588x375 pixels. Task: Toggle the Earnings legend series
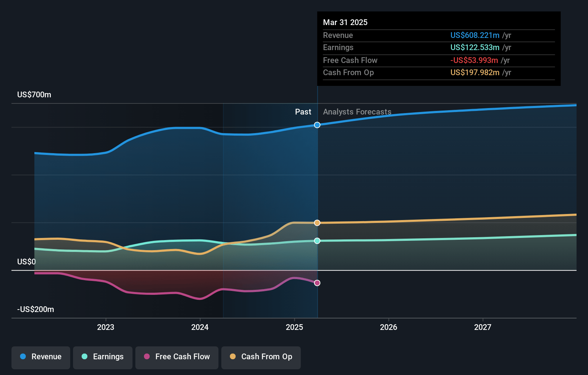coord(103,357)
